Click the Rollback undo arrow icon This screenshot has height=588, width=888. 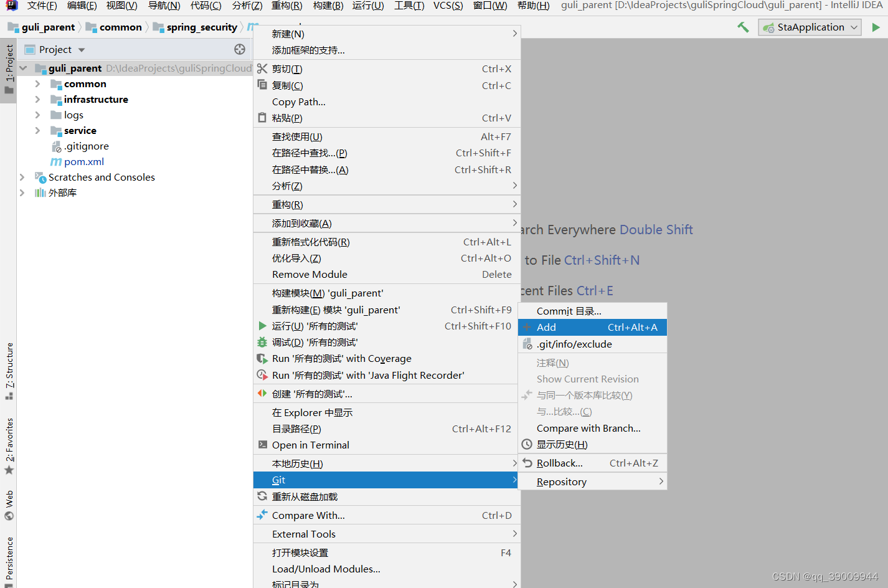click(x=527, y=463)
